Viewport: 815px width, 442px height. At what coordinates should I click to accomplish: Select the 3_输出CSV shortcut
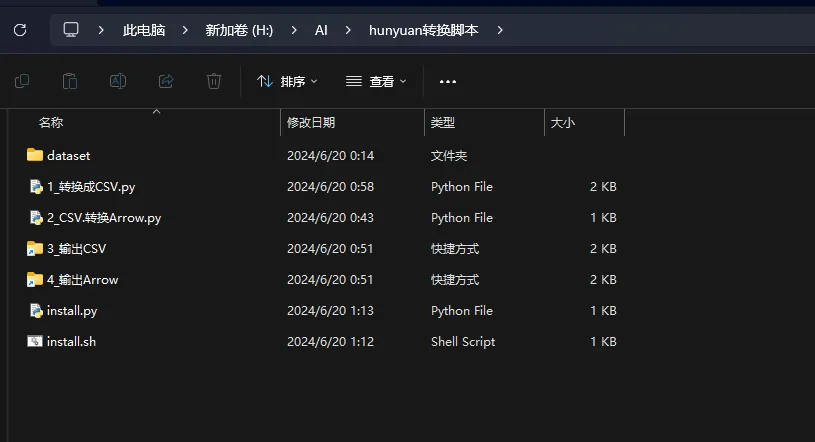click(x=76, y=248)
